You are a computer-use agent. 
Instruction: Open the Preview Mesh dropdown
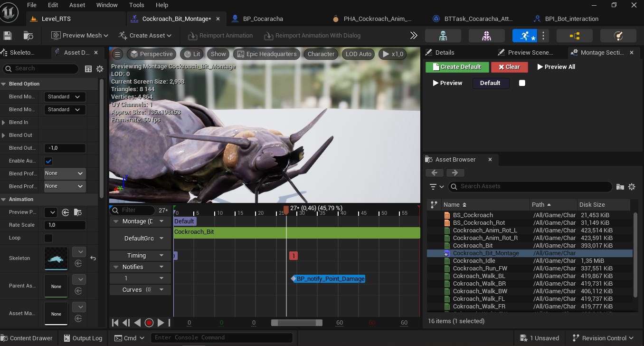pyautogui.click(x=80, y=36)
